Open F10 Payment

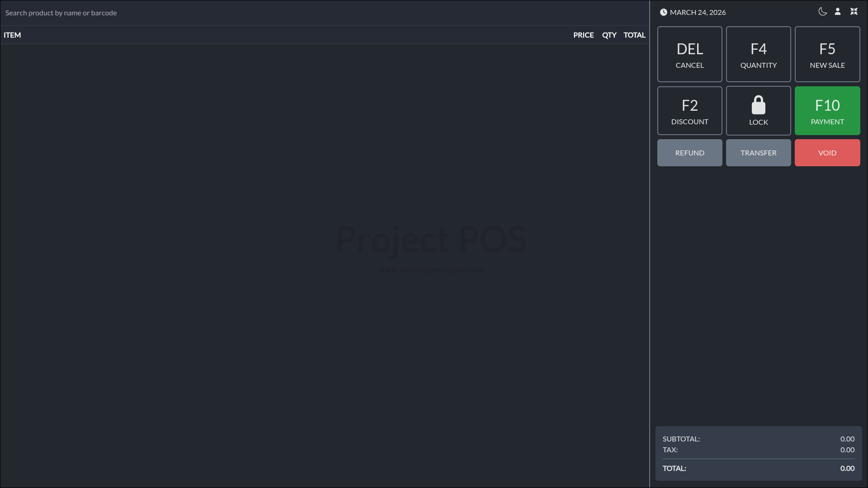coord(827,111)
